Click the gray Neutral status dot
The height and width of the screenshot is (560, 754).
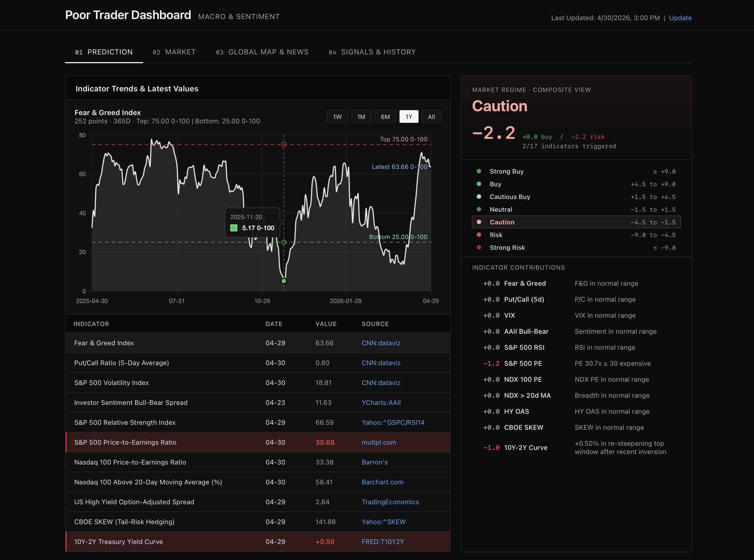[479, 209]
